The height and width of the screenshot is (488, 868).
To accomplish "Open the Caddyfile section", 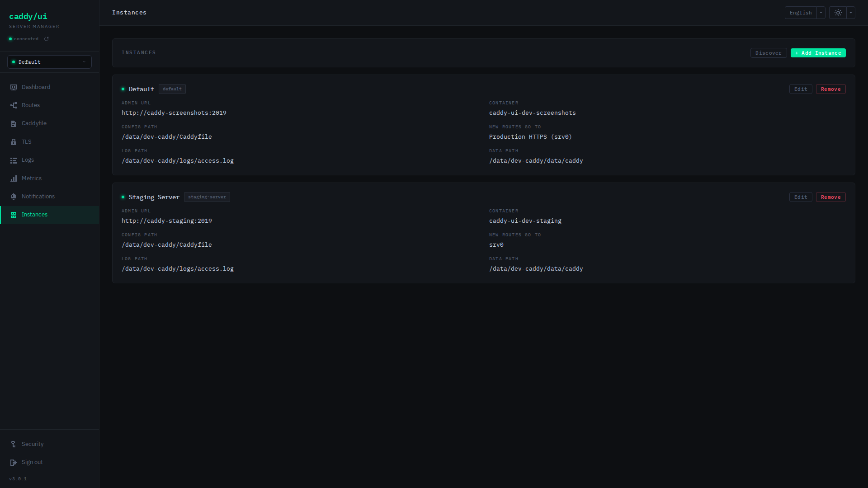I will 50,123.
